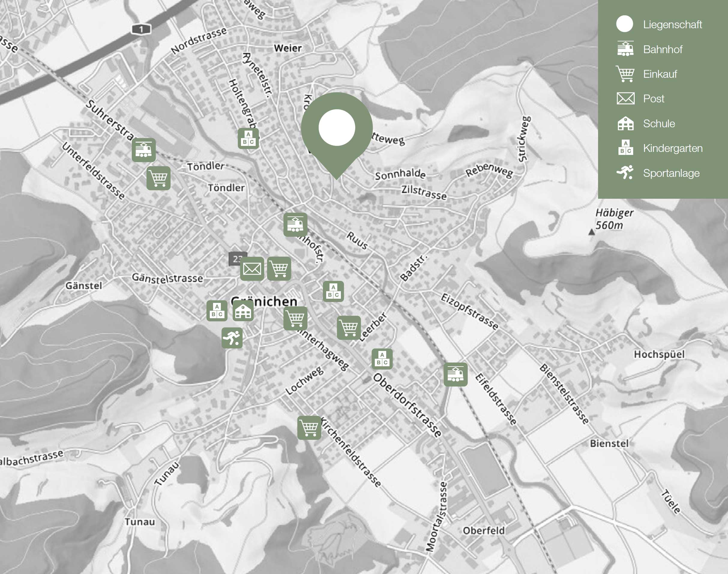Image resolution: width=728 pixels, height=574 pixels.
Task: Click the running figure Sportanlage map icon
Action: click(232, 338)
